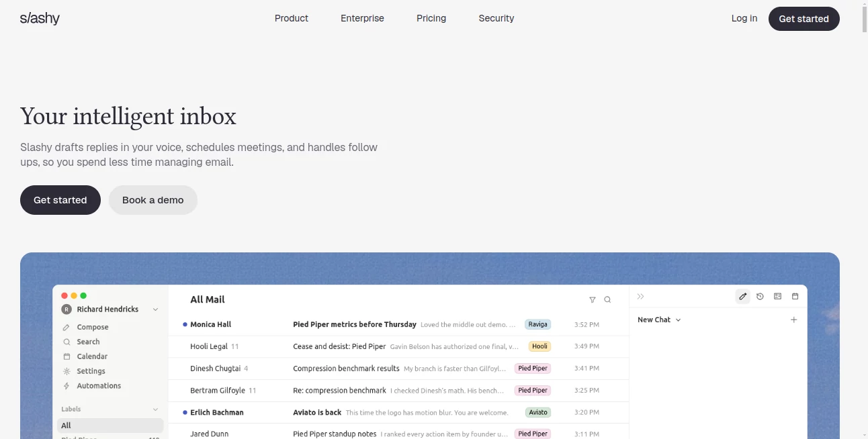This screenshot has height=439, width=868.
Task: Click the Raviga label tag
Action: (x=537, y=325)
